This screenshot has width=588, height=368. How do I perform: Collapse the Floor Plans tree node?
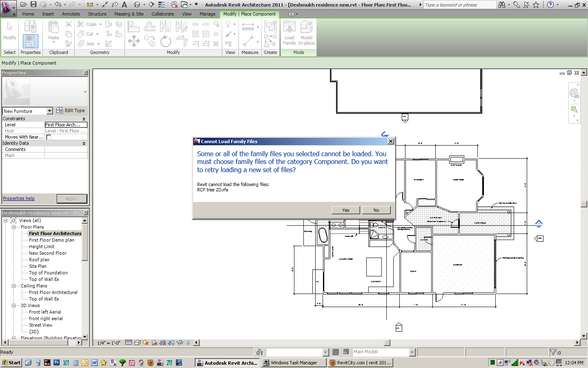(13, 227)
